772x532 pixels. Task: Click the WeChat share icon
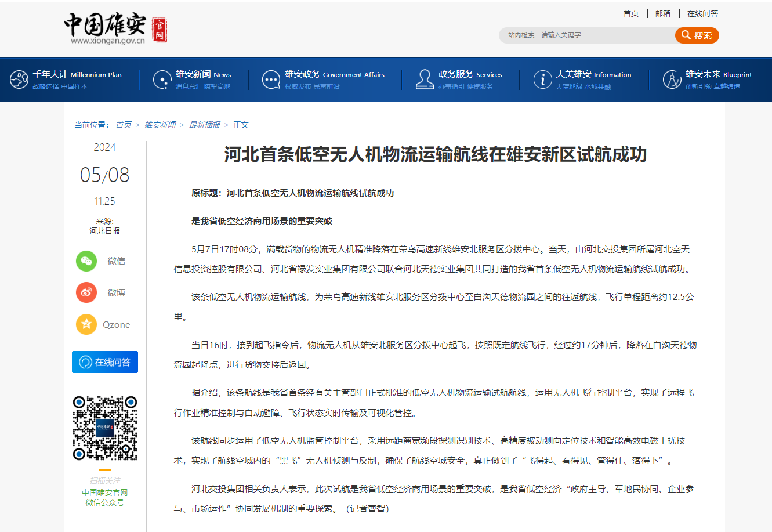click(x=86, y=261)
